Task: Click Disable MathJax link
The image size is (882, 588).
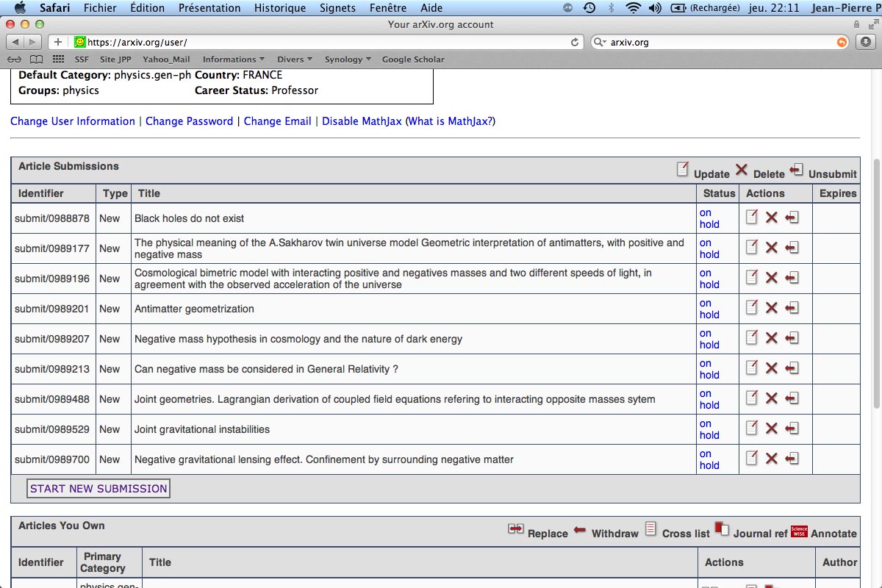Action: point(362,121)
